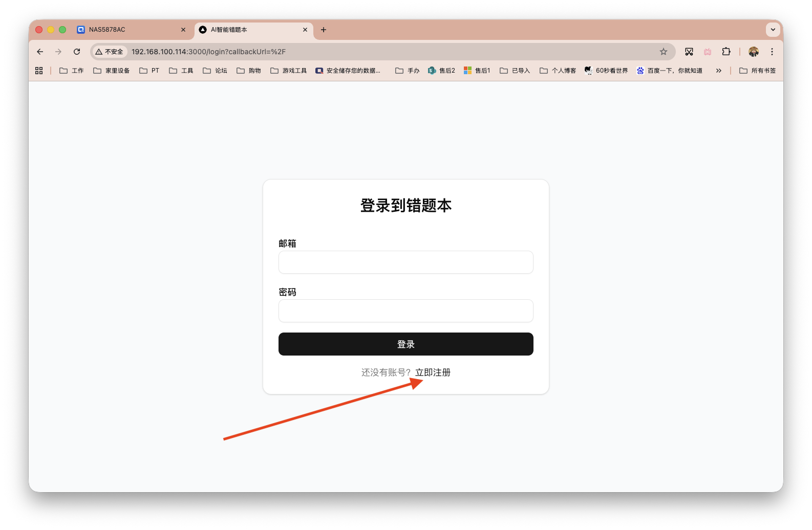Click the 邮箱 input field
The width and height of the screenshot is (812, 530).
[x=406, y=262]
